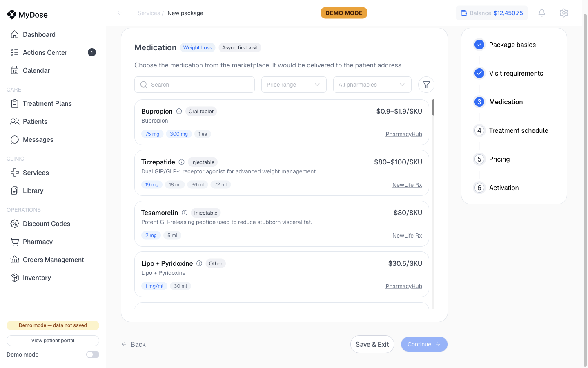Click into the medication Search field

(x=194, y=85)
